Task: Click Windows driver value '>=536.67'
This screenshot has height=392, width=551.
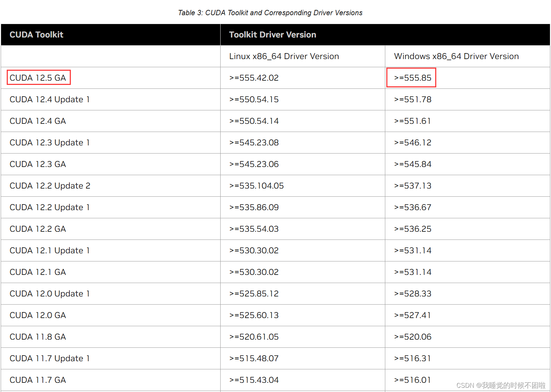Action: 413,207
